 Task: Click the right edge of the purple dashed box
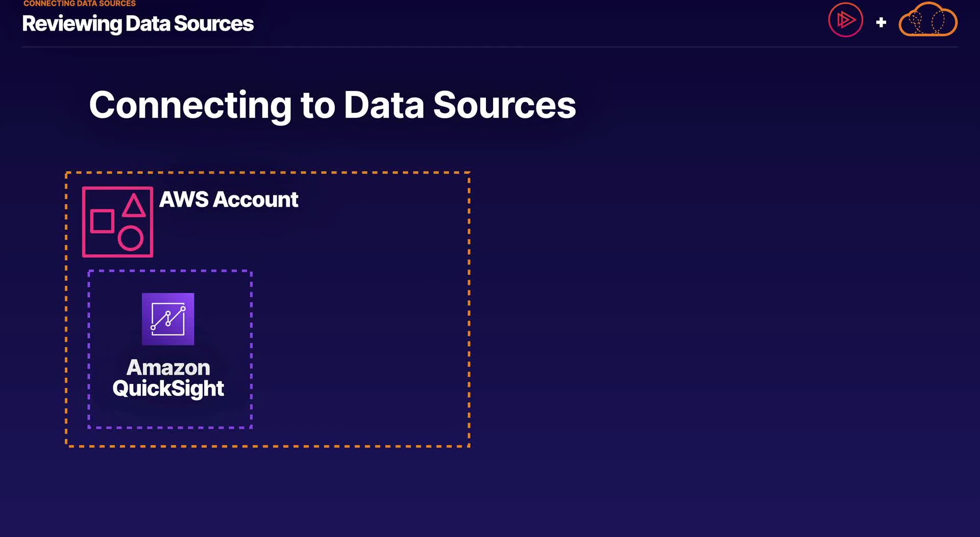(x=251, y=349)
